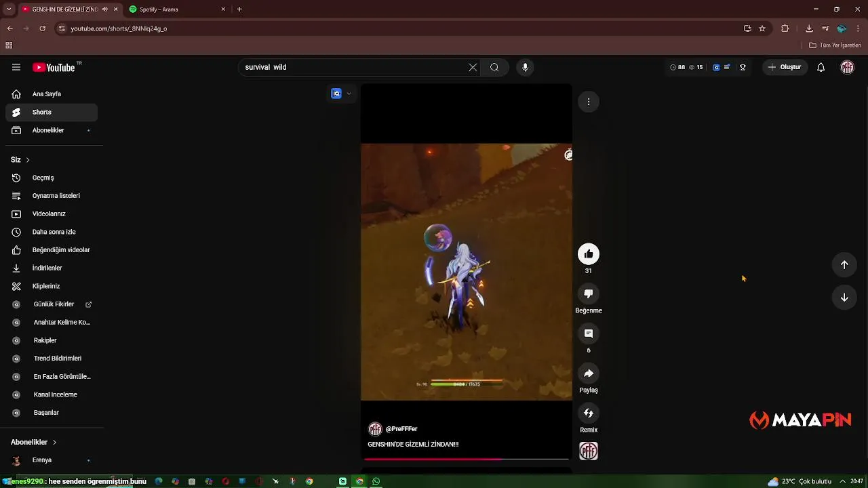Image resolution: width=868 pixels, height=488 pixels.
Task: Open Ana Sayfa in the sidebar
Action: coord(52,94)
